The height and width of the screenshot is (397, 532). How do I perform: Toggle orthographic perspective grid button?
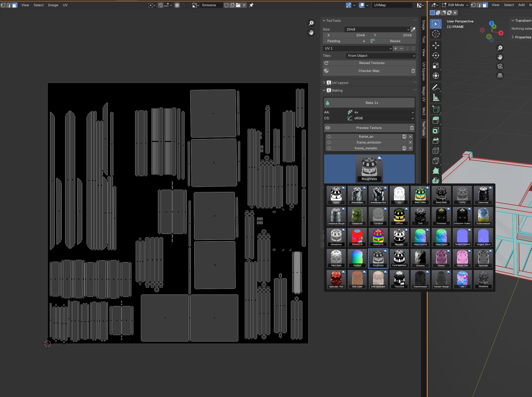[x=500, y=75]
